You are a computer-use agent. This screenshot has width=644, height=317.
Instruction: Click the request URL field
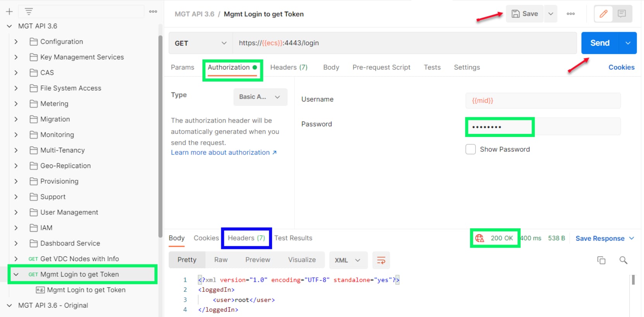[405, 43]
